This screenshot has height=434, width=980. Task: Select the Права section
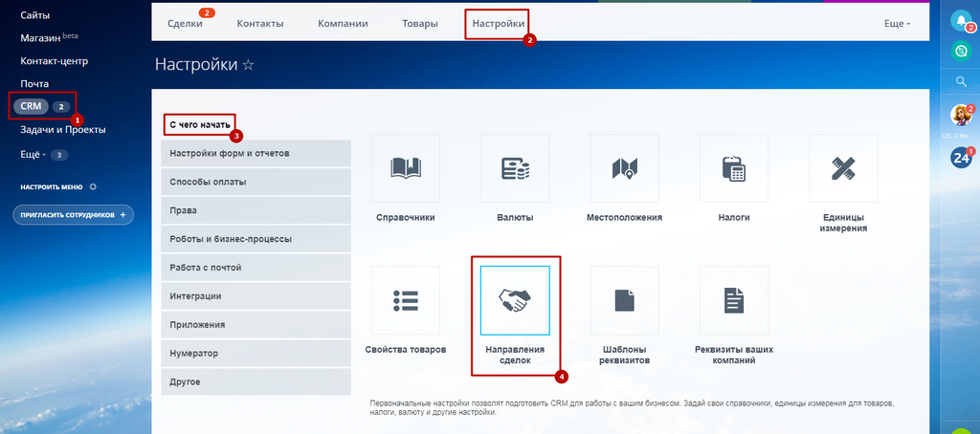256,210
